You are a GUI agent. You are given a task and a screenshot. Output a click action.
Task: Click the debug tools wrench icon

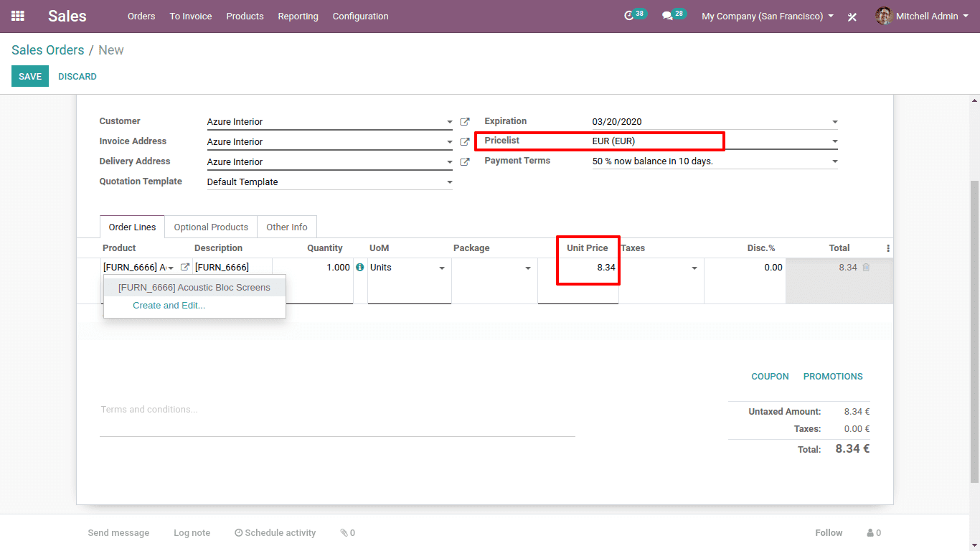point(852,17)
